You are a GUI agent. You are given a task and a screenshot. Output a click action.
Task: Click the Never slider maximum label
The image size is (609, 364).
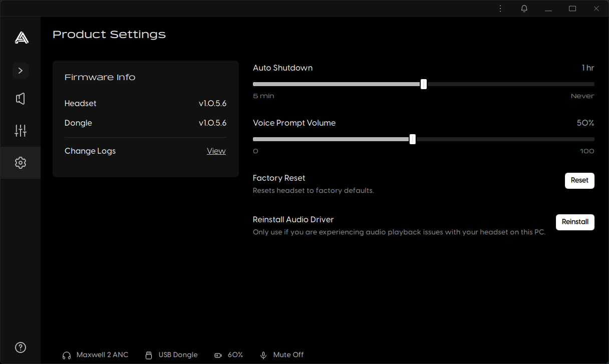click(x=582, y=96)
